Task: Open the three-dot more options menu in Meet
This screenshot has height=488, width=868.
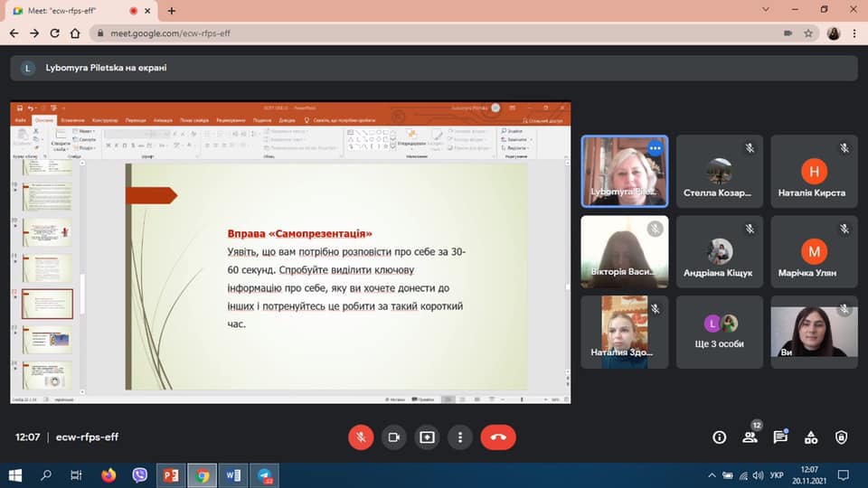Action: click(x=460, y=437)
